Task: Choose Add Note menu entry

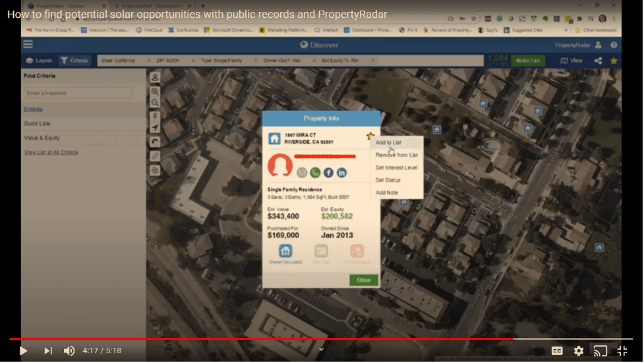Action: click(x=386, y=193)
